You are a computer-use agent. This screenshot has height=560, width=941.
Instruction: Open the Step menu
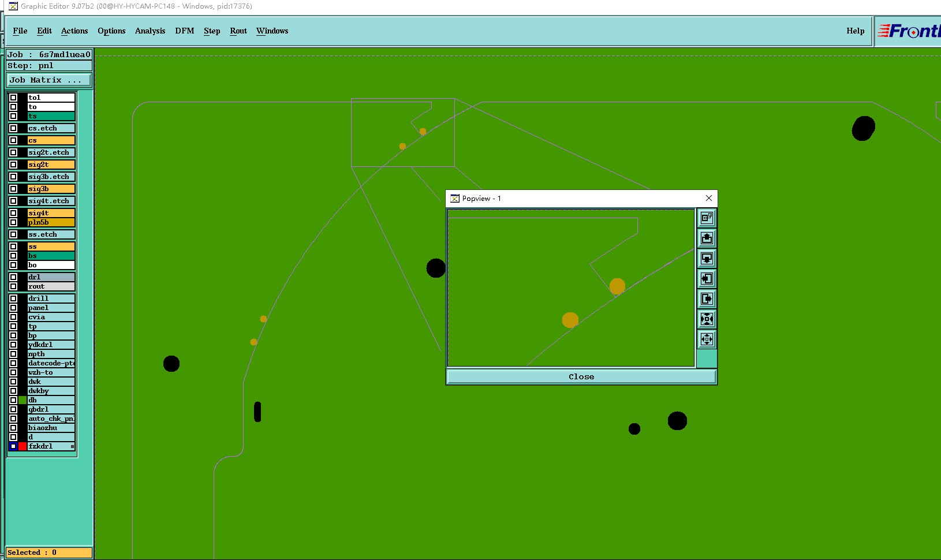coord(212,31)
